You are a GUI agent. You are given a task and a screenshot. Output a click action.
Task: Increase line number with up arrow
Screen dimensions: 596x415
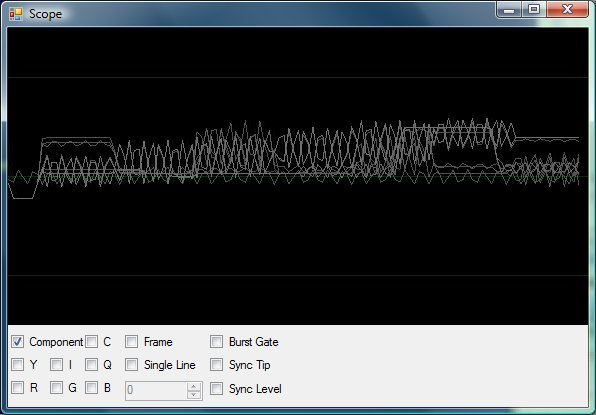pyautogui.click(x=194, y=386)
